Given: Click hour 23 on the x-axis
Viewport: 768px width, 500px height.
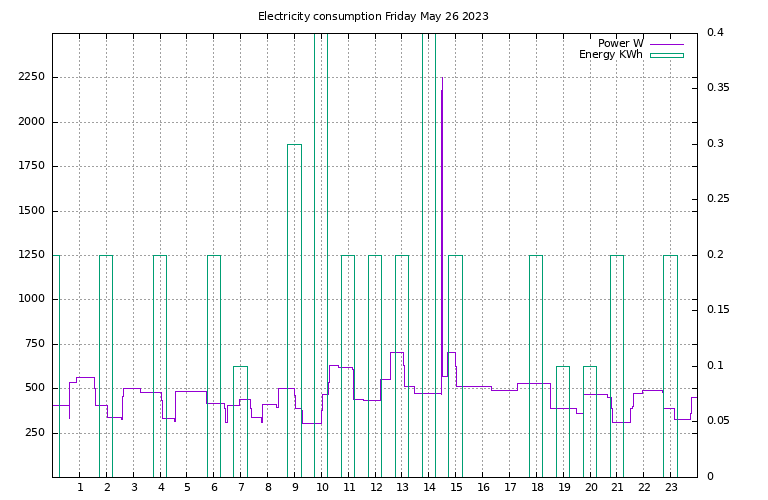Looking at the screenshot, I should tap(671, 488).
